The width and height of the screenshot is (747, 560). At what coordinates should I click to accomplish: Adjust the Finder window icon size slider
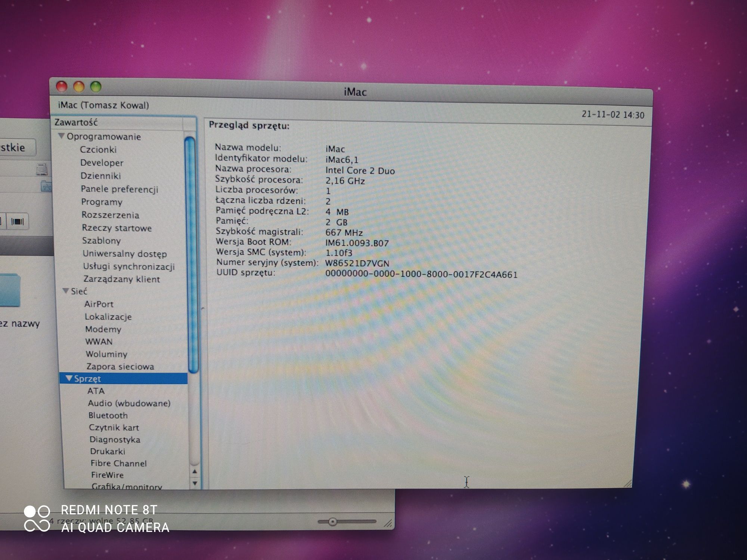coord(332,522)
